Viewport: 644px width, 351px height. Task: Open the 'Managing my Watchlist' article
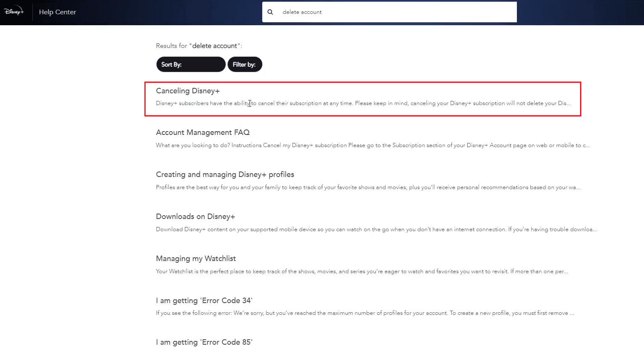[x=196, y=259]
